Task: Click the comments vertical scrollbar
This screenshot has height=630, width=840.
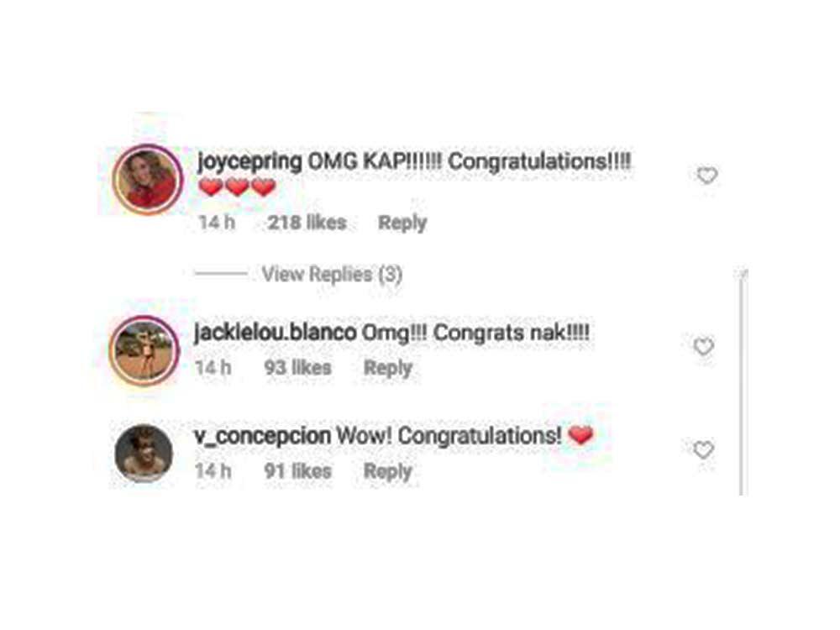Action: pyautogui.click(x=742, y=382)
